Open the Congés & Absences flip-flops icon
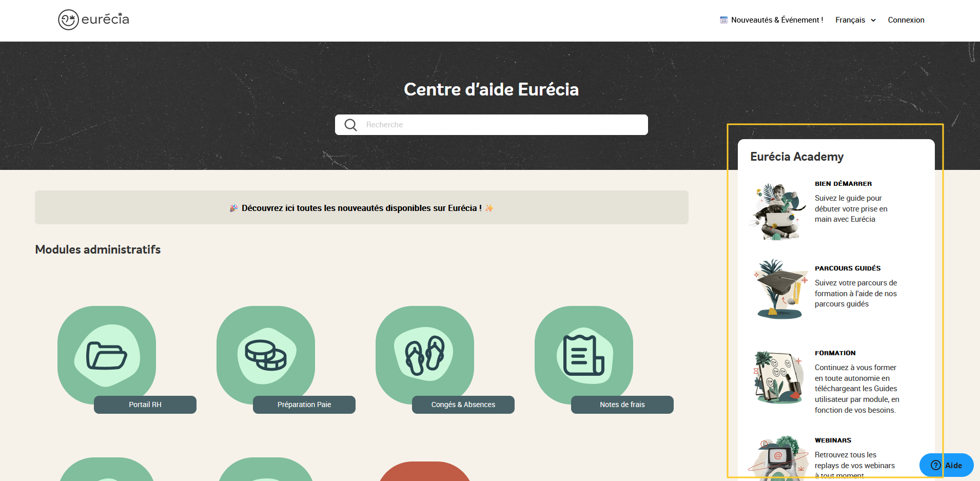Viewport: 980px width, 481px height. (x=425, y=355)
